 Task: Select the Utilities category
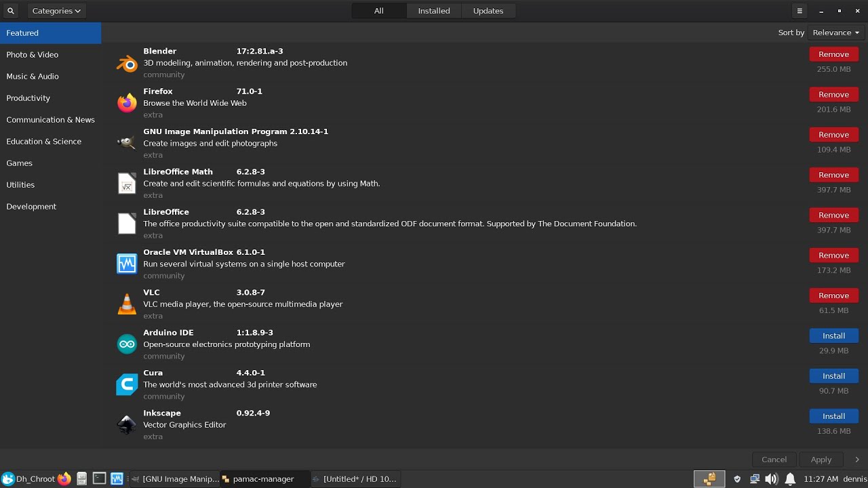pos(50,184)
